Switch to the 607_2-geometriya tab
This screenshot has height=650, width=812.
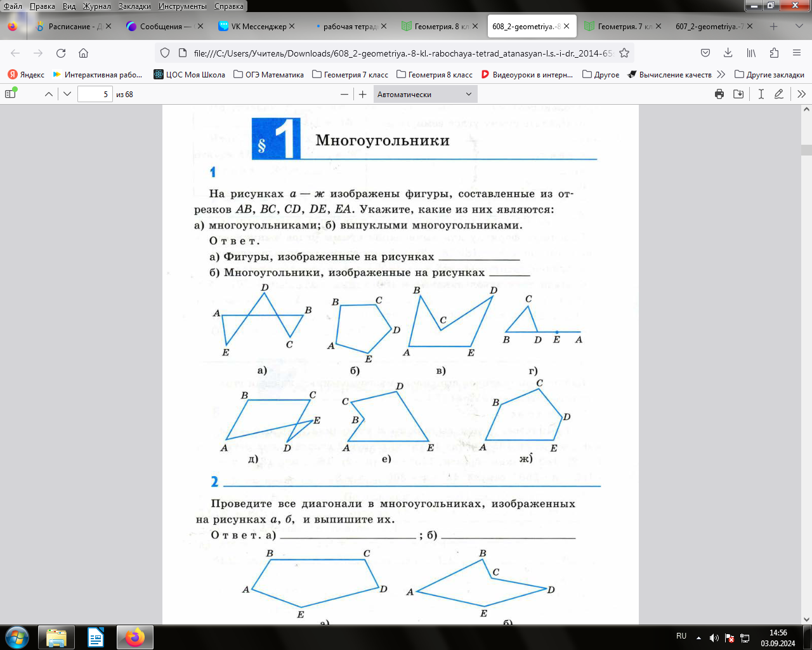point(714,27)
